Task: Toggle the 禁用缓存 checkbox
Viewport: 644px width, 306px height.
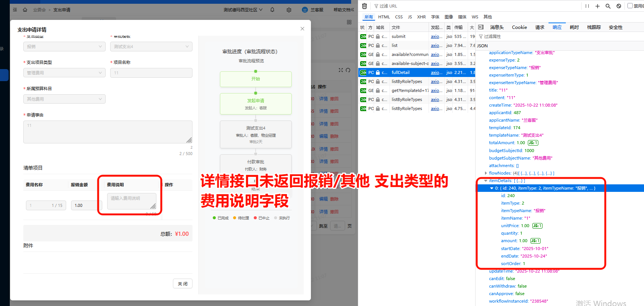Action: tap(630, 6)
